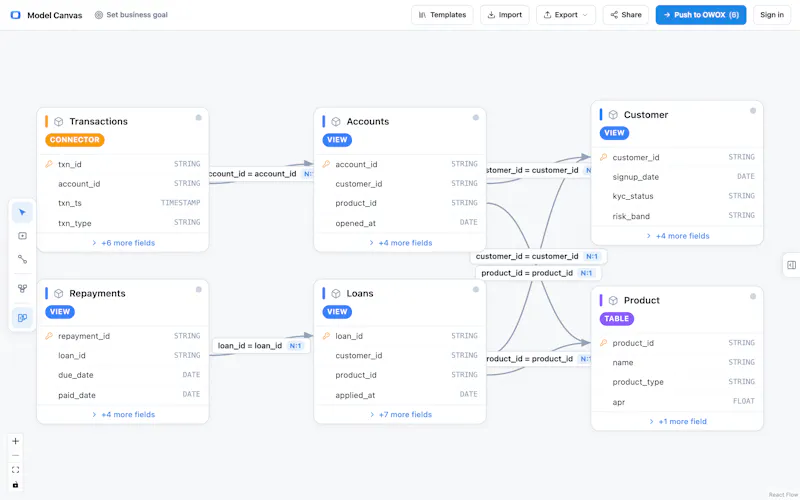Select the connection line tool
The width and height of the screenshot is (800, 500).
(22, 259)
